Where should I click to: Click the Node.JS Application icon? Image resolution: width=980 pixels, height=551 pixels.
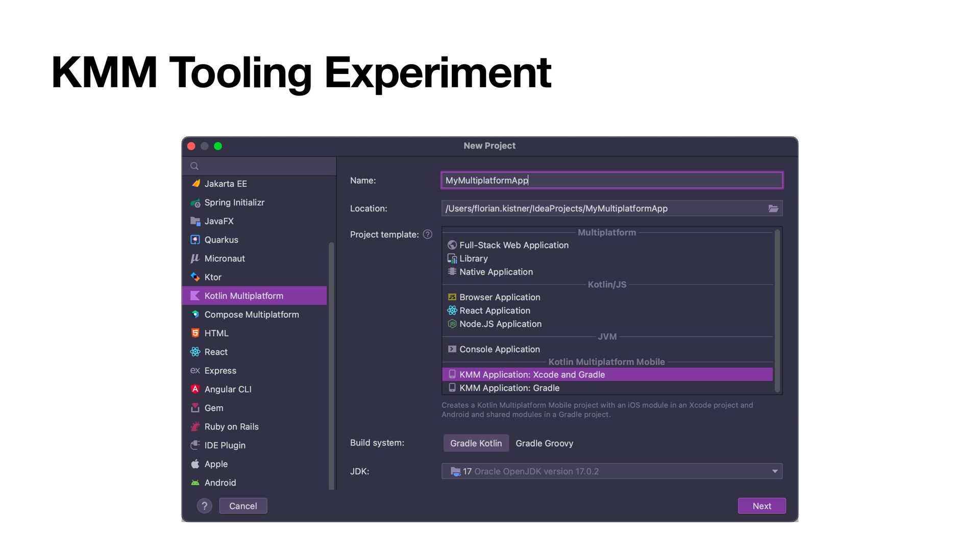click(452, 324)
